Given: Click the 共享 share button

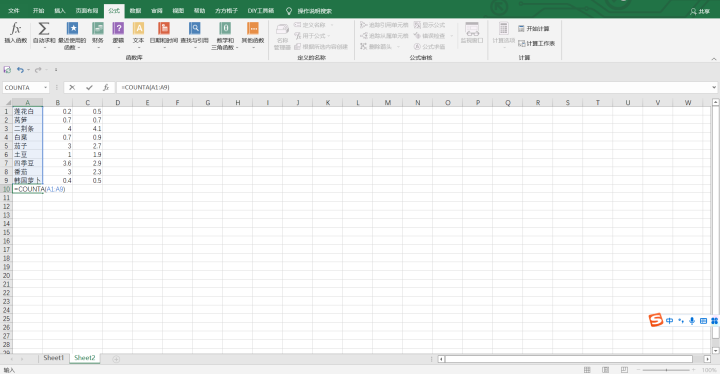Looking at the screenshot, I should (x=700, y=11).
